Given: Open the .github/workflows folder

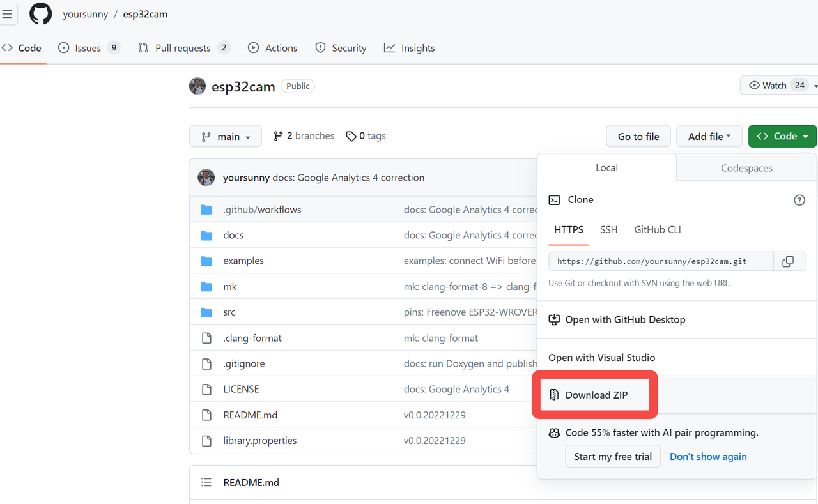Looking at the screenshot, I should (262, 210).
